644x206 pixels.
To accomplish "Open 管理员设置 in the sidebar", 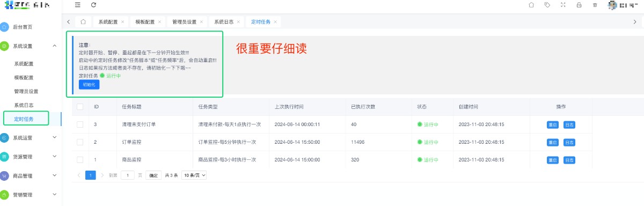I will 26,92.
